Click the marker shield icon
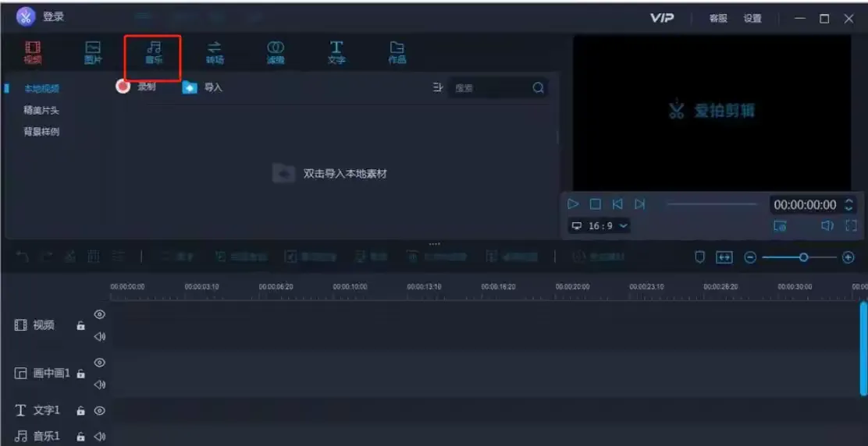Image resolution: width=868 pixels, height=446 pixels. (699, 257)
